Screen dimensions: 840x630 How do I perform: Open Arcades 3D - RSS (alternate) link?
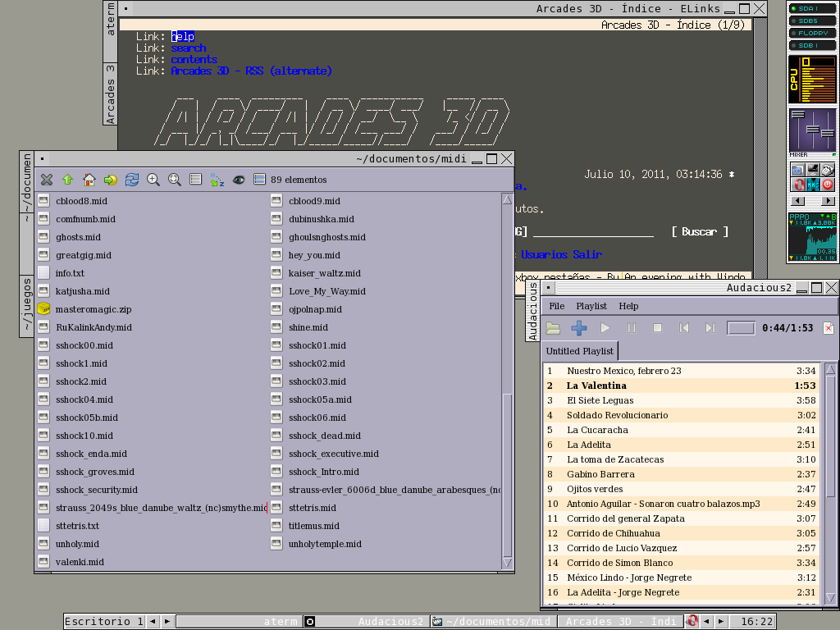click(251, 71)
